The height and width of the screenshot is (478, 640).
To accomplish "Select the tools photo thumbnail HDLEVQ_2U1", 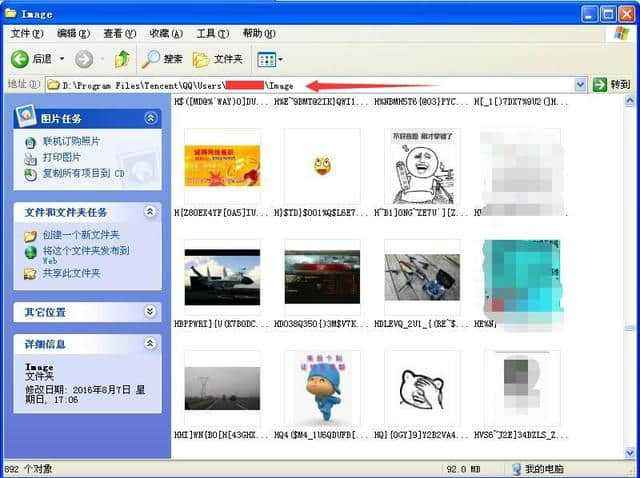I will click(x=422, y=277).
